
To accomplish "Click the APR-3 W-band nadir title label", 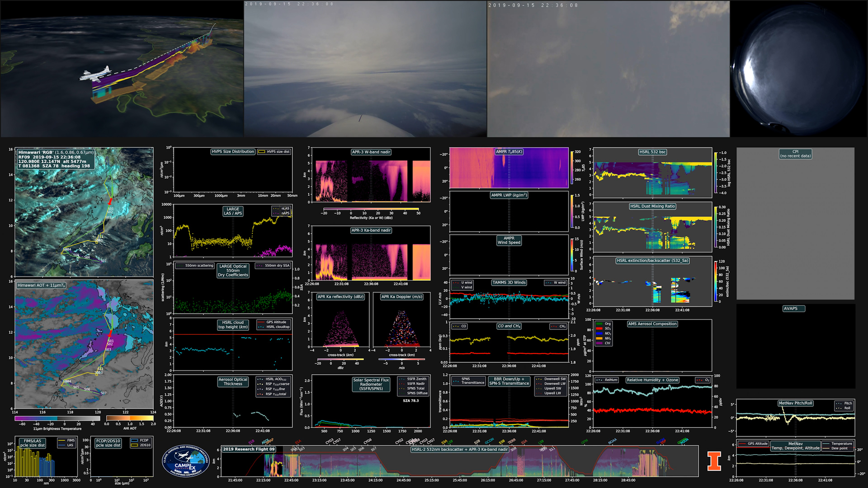I will [371, 152].
